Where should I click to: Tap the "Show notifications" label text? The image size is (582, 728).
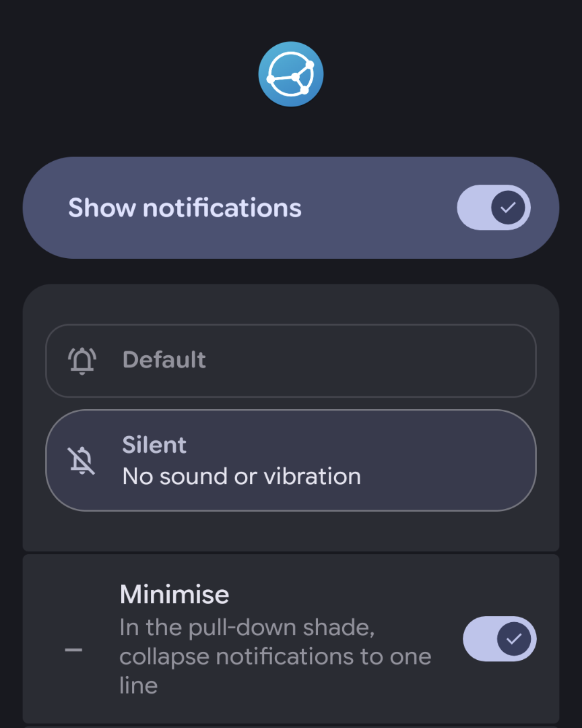tap(185, 208)
